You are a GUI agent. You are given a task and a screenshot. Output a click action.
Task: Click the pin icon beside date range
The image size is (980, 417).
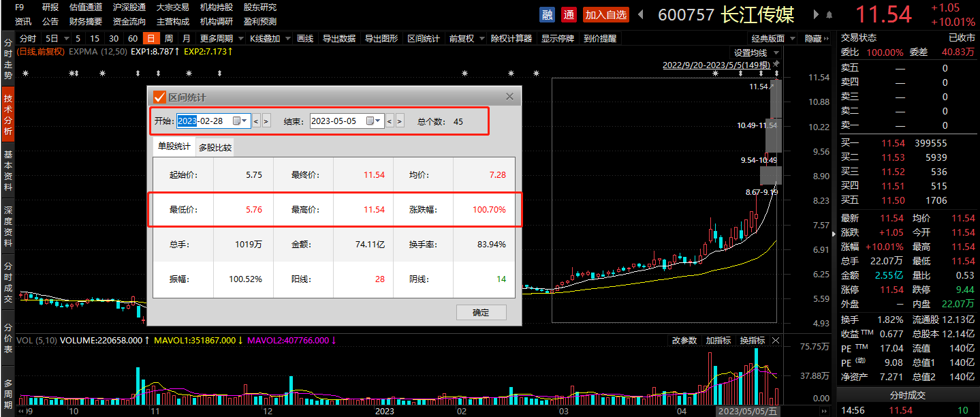pos(776,65)
